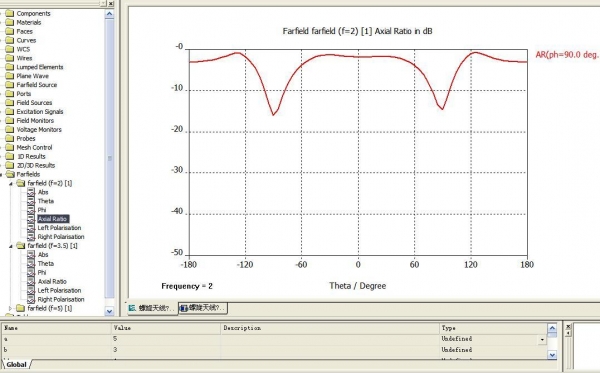Select the Components folder icon
This screenshot has height=373, width=600.
click(x=10, y=13)
